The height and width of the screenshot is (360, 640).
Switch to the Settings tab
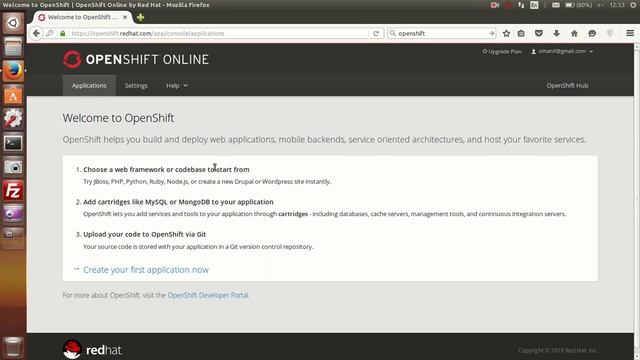tap(136, 85)
